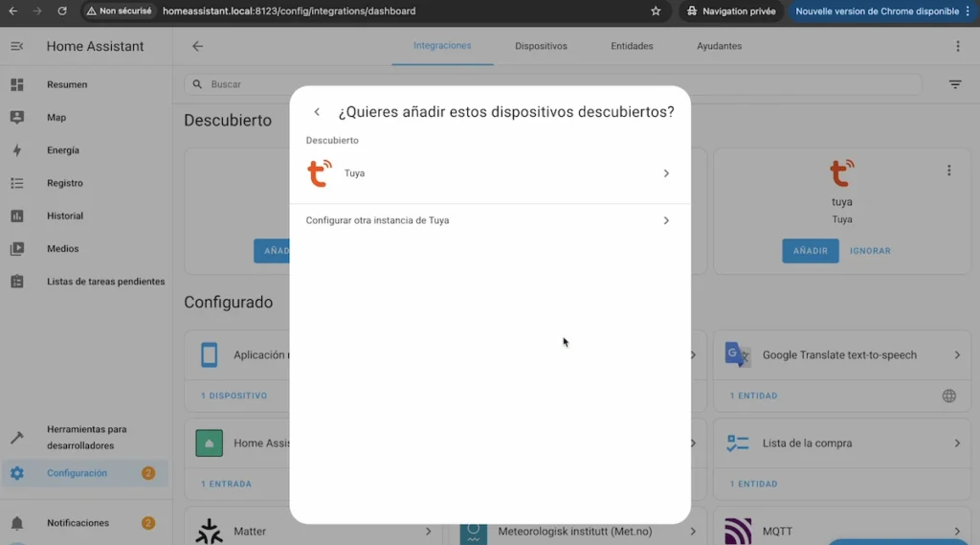Open Energía lightning icon in sidebar
Image resolution: width=980 pixels, height=545 pixels.
pos(17,150)
